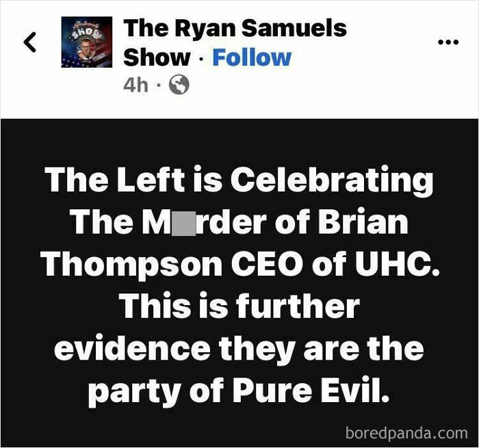Click the gray censor box in 'Murder'
Viewport: 479px width, 448px height.
click(x=184, y=223)
